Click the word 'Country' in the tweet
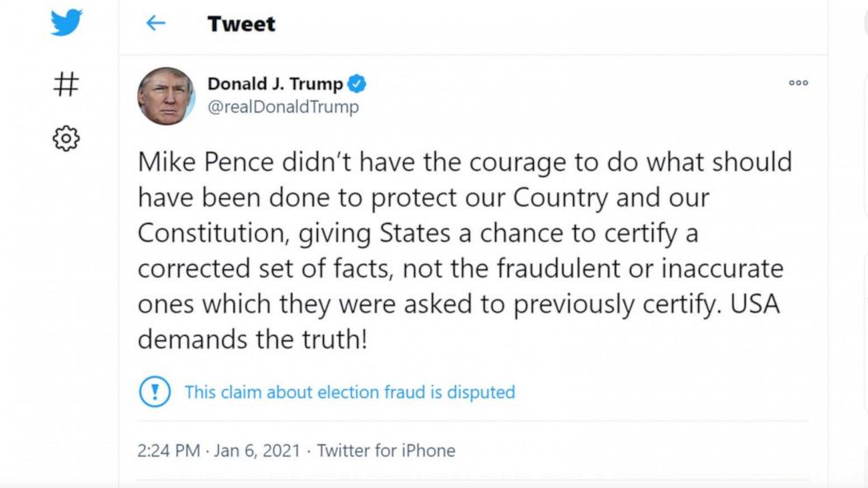 coord(559,198)
